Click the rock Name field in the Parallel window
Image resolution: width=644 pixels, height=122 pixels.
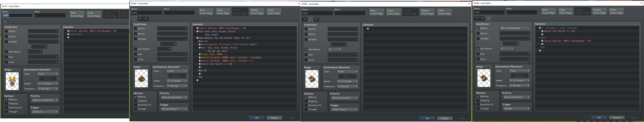(489, 12)
